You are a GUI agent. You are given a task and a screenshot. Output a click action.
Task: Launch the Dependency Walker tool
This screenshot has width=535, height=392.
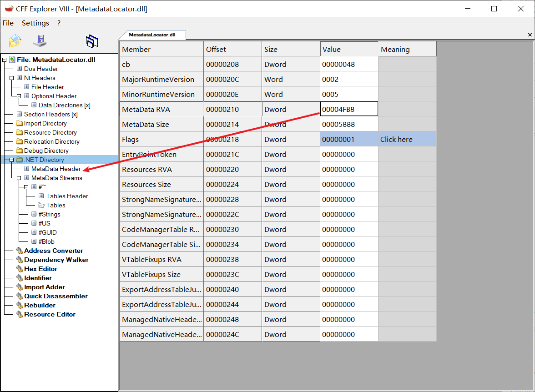point(56,260)
